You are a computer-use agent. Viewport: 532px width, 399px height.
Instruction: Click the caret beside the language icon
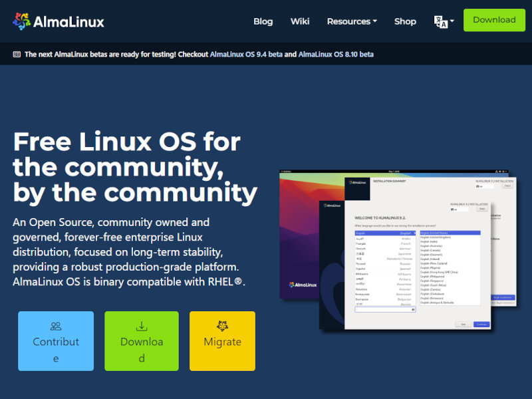(452, 21)
